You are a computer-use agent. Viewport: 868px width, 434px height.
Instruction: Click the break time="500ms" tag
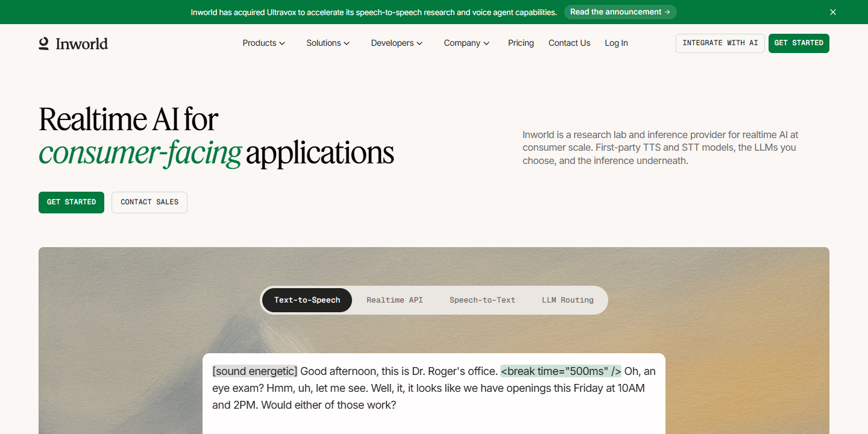click(561, 371)
